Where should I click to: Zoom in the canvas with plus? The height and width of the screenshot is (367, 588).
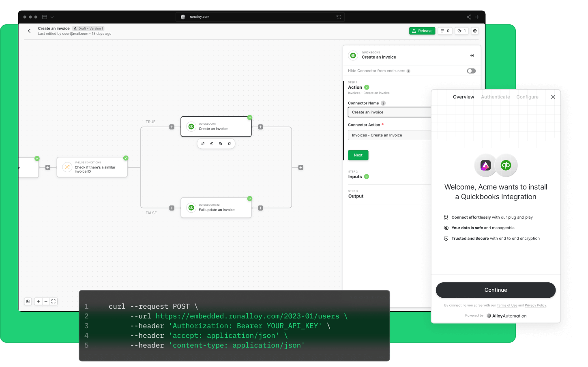tap(38, 301)
